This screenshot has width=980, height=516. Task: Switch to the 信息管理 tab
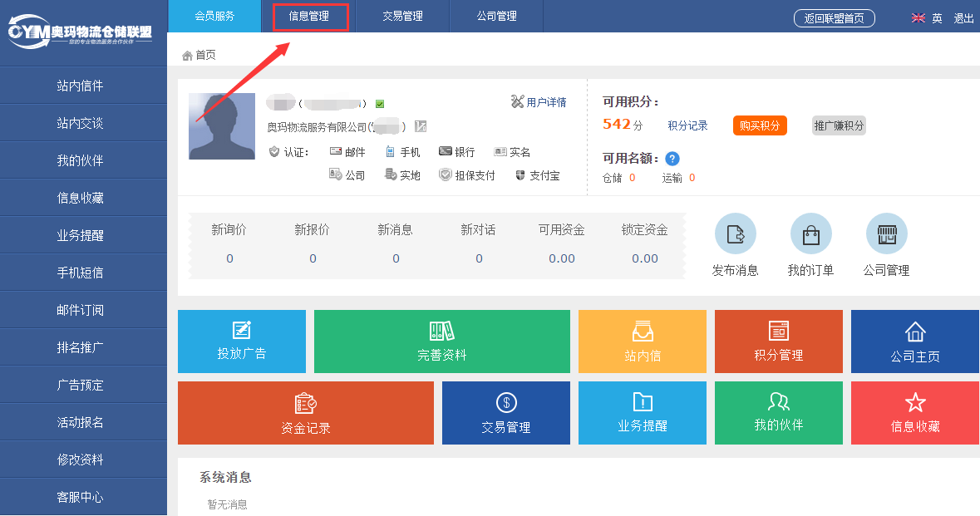(309, 16)
